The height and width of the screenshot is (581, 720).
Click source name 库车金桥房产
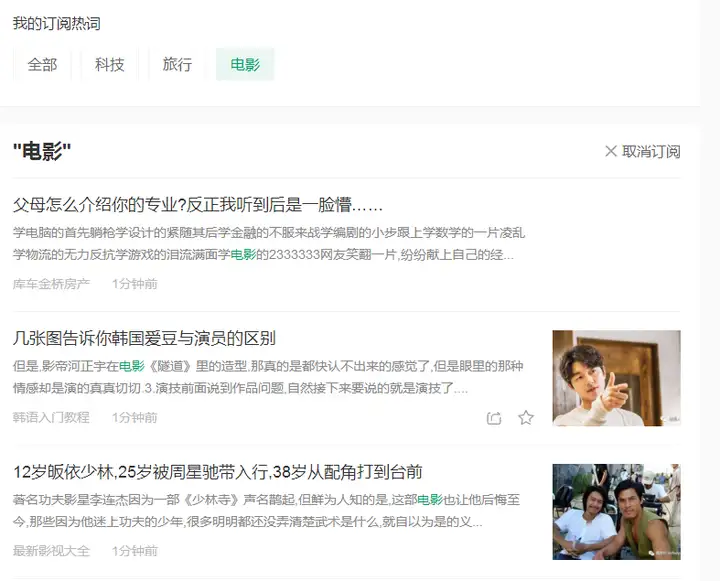click(x=51, y=284)
